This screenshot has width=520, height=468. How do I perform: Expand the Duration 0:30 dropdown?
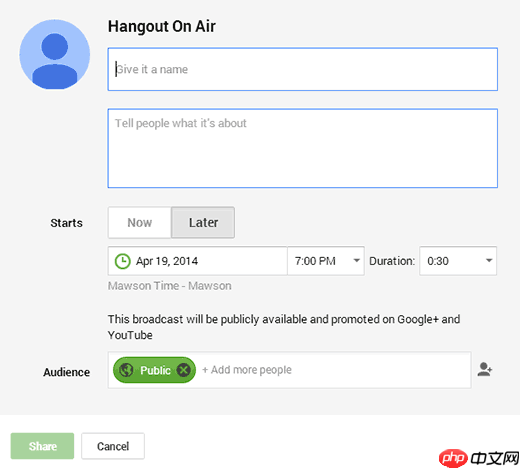pyautogui.click(x=458, y=261)
